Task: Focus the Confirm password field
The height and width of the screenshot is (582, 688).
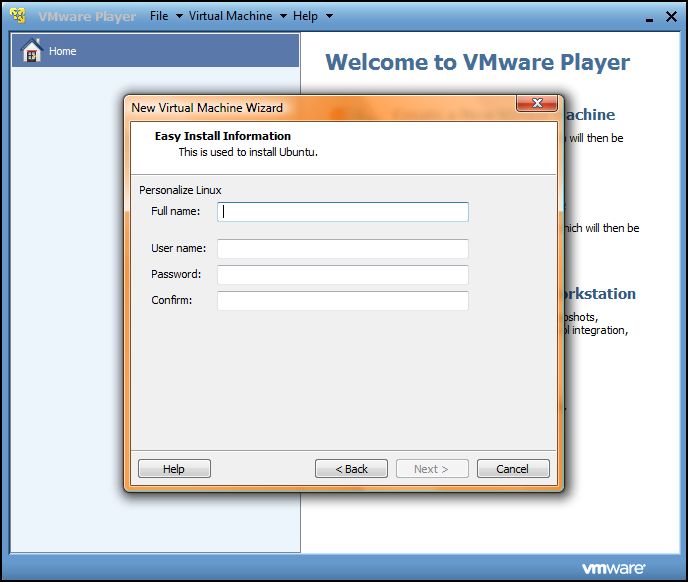Action: pyautogui.click(x=343, y=301)
